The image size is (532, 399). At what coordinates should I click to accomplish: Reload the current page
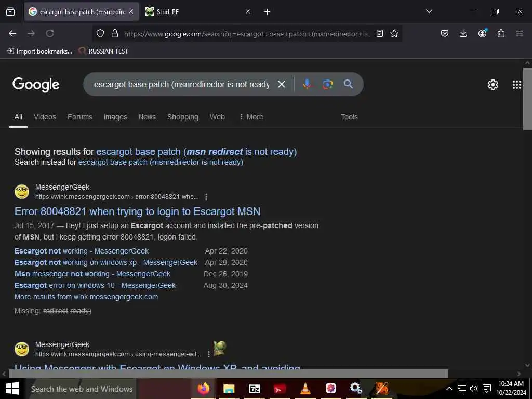click(x=50, y=33)
